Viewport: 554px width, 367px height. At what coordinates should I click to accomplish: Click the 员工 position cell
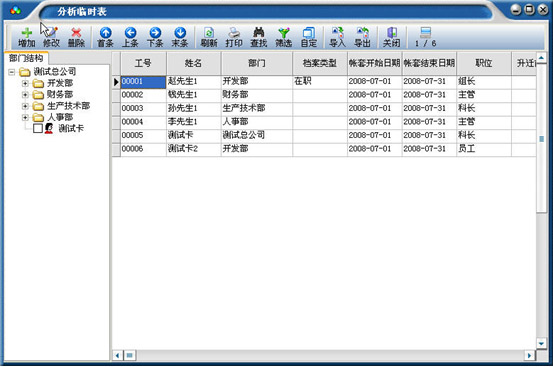tap(484, 149)
